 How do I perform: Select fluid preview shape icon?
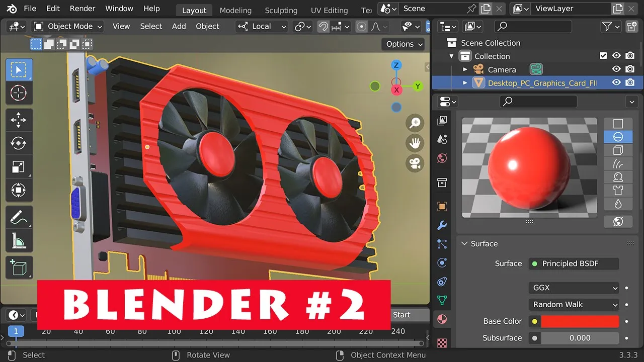(x=618, y=204)
